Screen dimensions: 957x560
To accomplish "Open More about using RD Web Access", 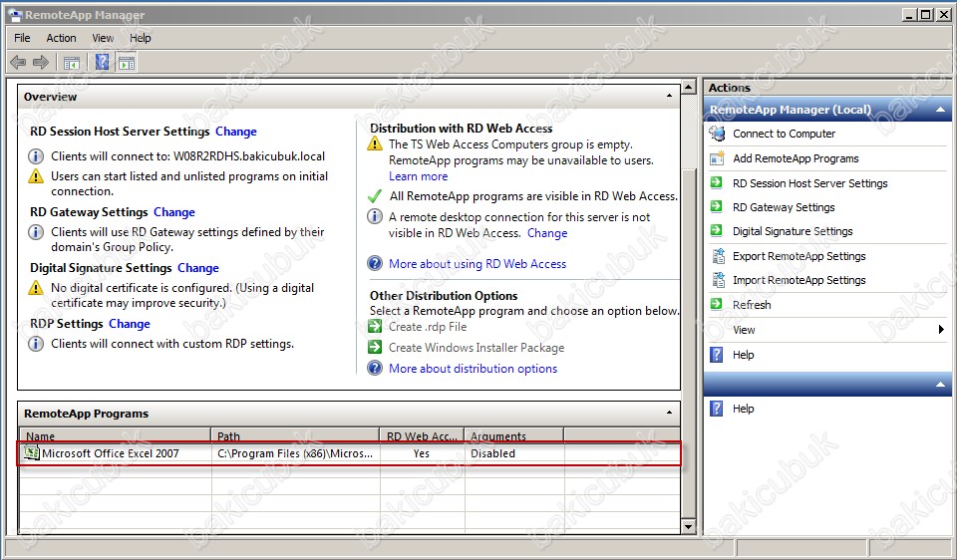I will pos(478,263).
